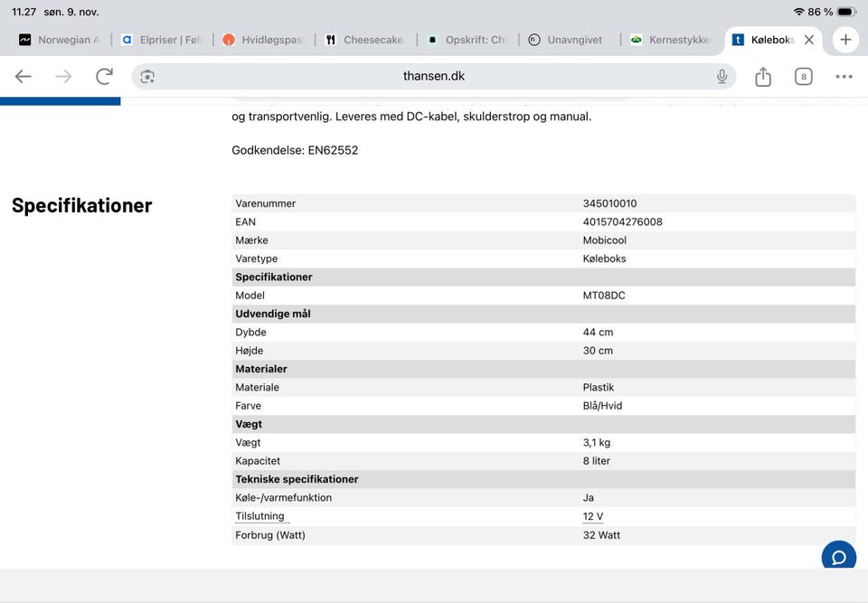Click the Kapacitet row label

coord(258,461)
